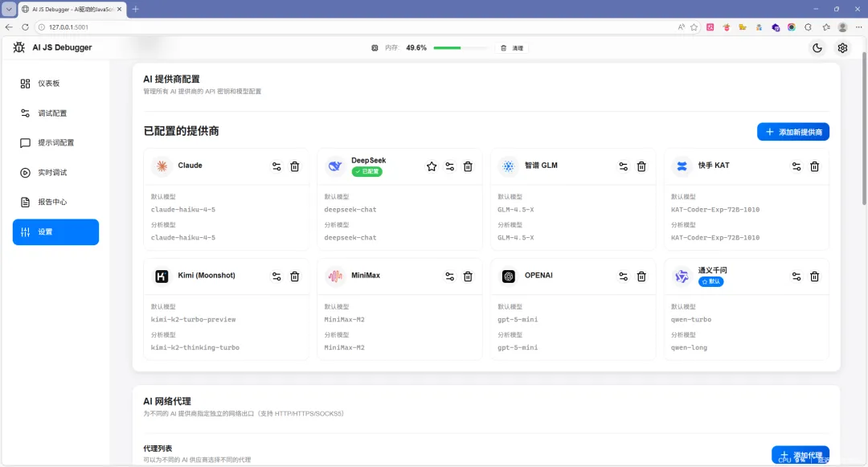Set DeepSeek as default with star icon
The width and height of the screenshot is (868, 467).
point(432,166)
